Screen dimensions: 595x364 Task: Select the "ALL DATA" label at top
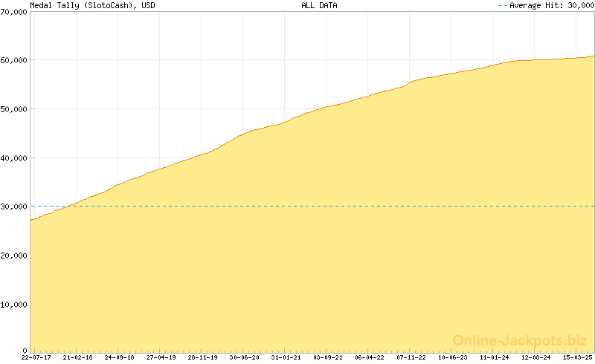[319, 5]
